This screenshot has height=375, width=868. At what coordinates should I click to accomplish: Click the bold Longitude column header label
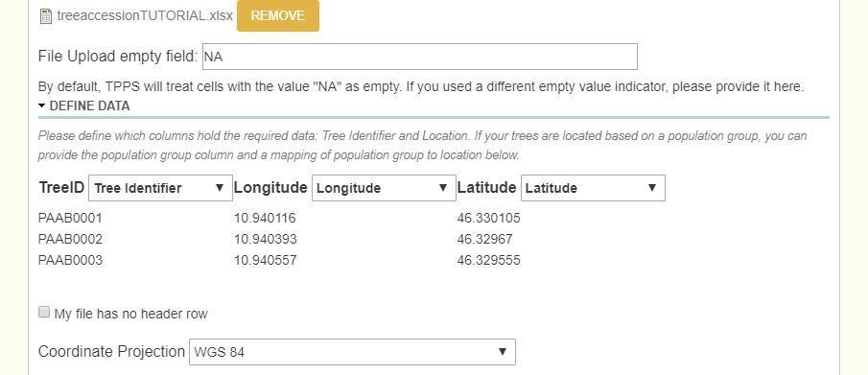click(x=270, y=187)
